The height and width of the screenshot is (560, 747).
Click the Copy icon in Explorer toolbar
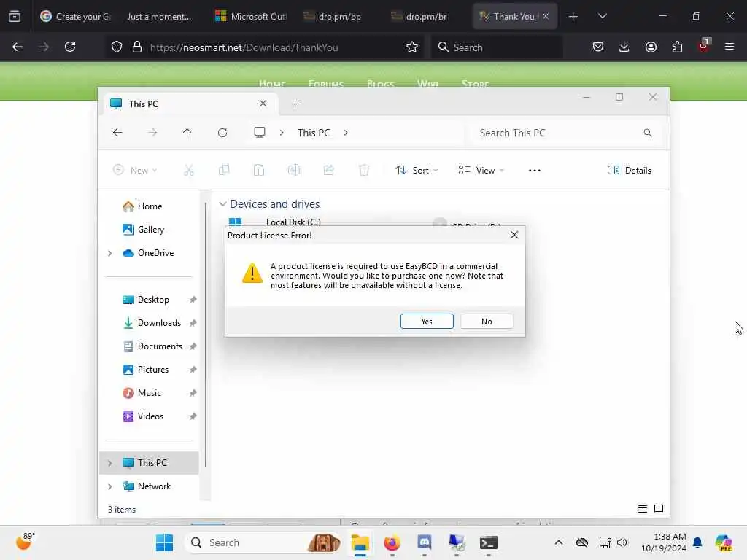pos(224,170)
